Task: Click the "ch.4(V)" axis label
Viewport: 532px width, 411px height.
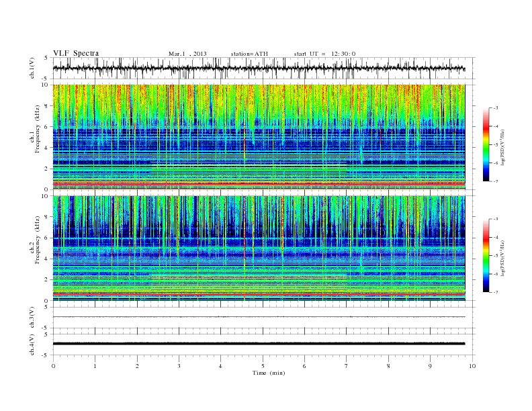Action: click(32, 345)
